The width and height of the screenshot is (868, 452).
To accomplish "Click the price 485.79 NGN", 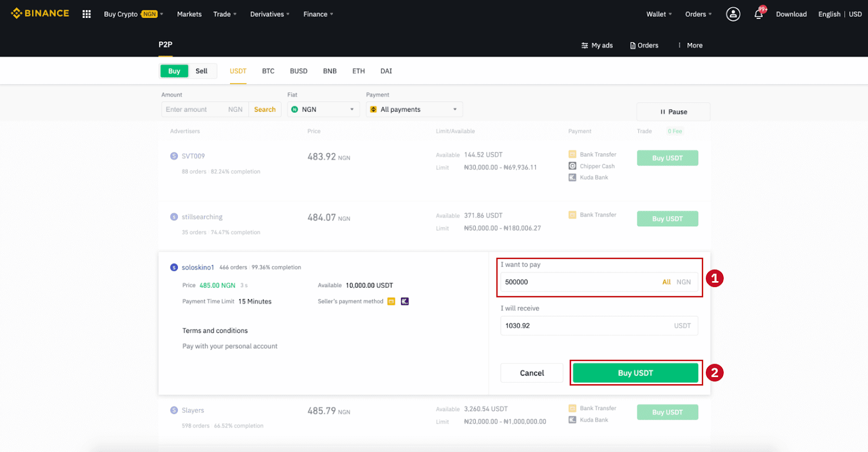I will (x=329, y=411).
